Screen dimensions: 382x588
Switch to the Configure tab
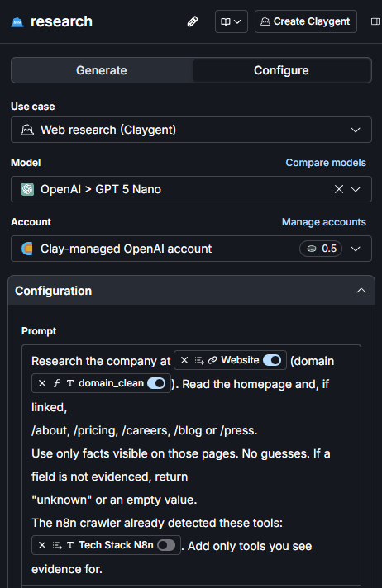281,70
